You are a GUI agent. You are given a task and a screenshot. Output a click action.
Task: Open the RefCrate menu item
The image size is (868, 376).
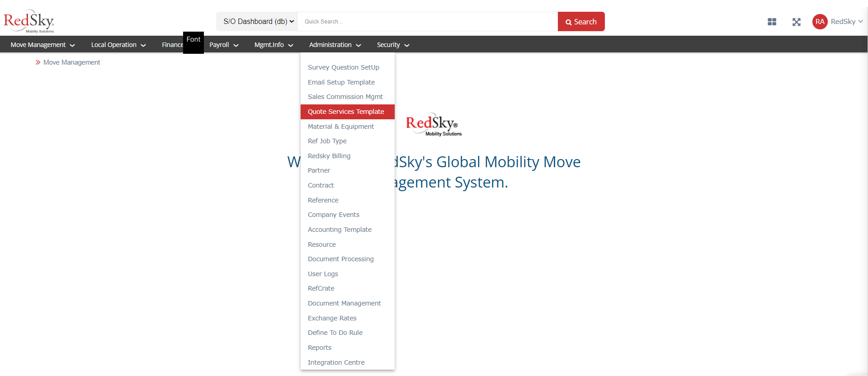[x=347, y=288]
